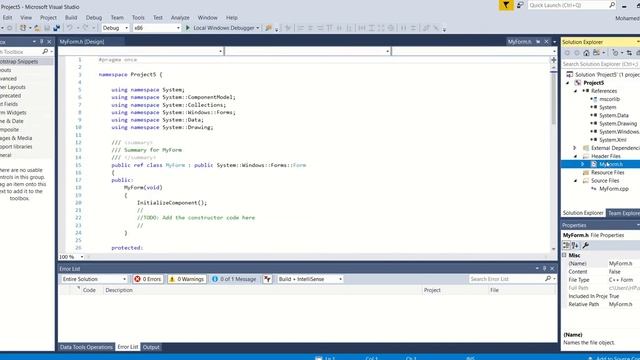Switch to Data Tools Operations tab
Image resolution: width=640 pixels, height=360 pixels.
pyautogui.click(x=86, y=347)
